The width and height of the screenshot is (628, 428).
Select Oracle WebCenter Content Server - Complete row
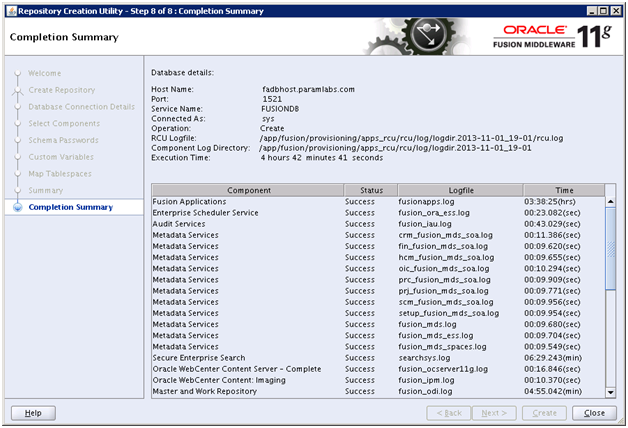pos(378,369)
